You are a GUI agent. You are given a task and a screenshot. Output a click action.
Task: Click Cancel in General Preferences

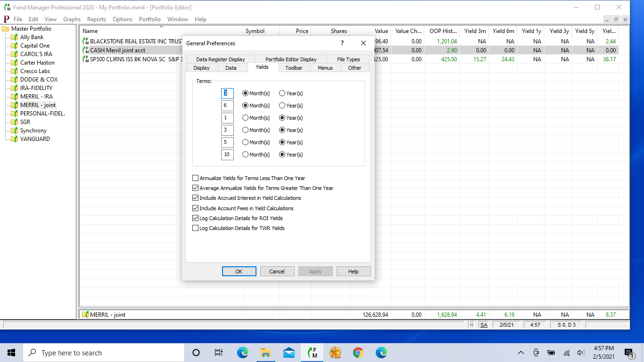coord(277,271)
